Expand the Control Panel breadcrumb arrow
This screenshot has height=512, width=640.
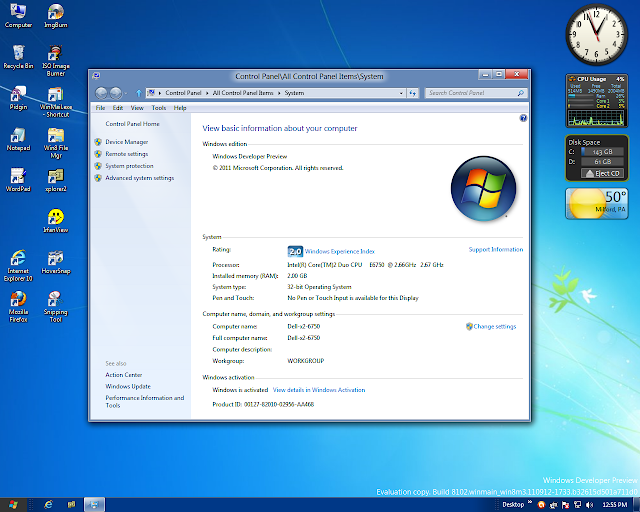[x=207, y=93]
